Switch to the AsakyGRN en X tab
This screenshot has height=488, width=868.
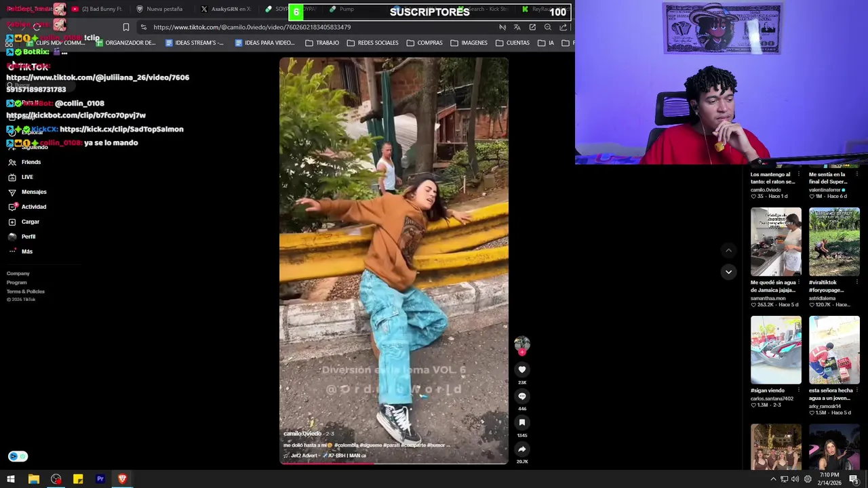pos(225,9)
